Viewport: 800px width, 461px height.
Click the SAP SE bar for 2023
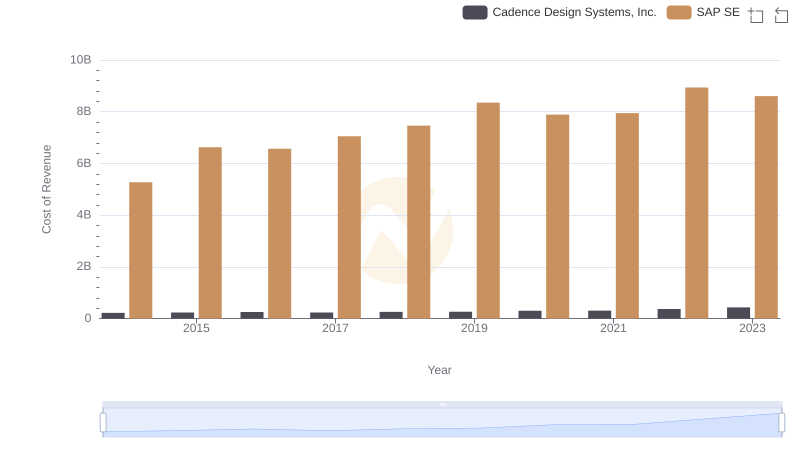(x=766, y=208)
